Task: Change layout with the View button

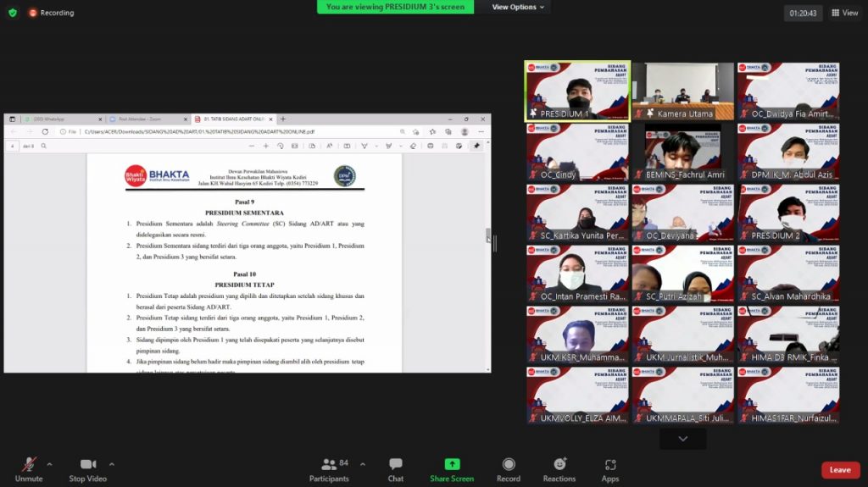Action: [844, 13]
